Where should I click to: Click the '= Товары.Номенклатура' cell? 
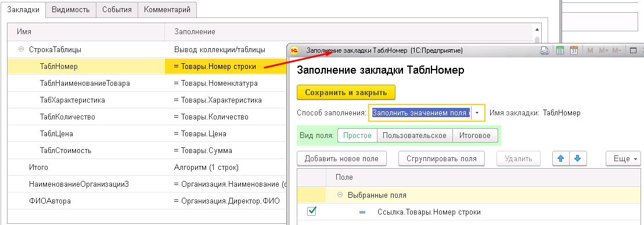coord(226,83)
